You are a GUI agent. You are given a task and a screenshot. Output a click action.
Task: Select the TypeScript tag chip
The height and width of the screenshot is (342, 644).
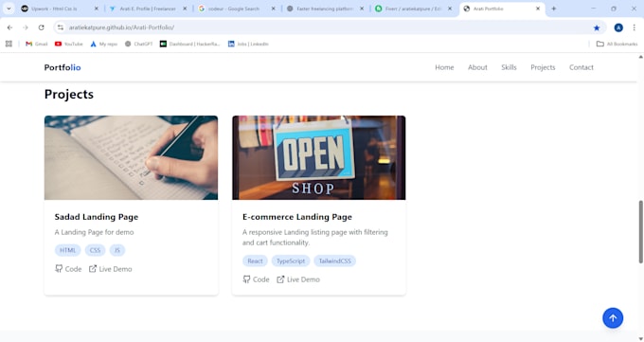pos(291,261)
